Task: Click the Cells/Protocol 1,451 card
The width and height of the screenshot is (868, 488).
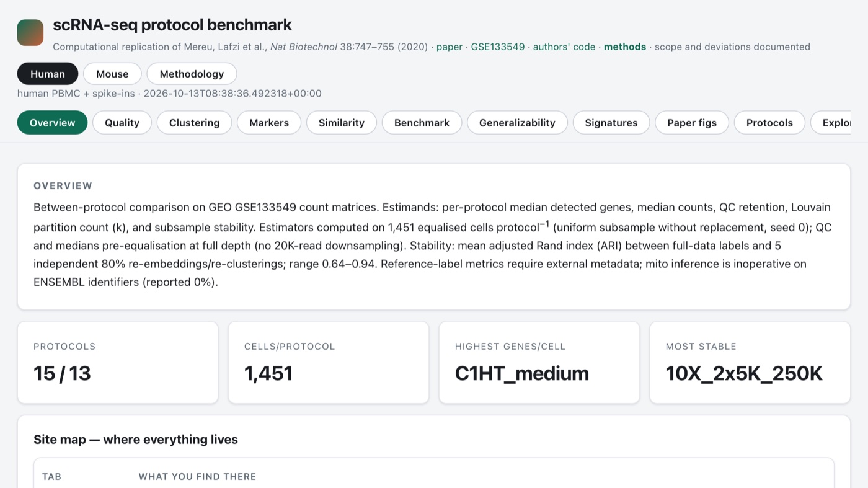Action: (x=329, y=363)
